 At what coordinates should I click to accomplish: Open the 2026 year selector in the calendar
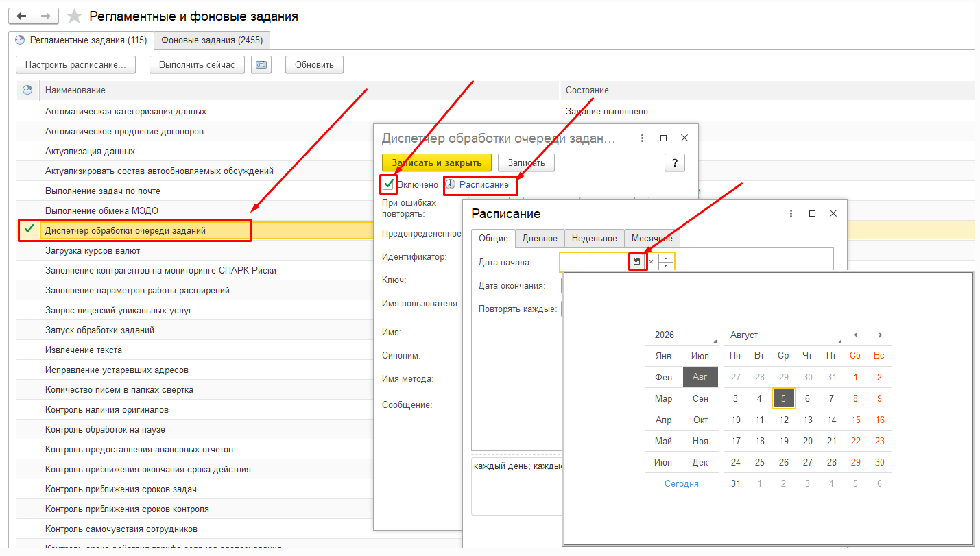click(x=682, y=335)
